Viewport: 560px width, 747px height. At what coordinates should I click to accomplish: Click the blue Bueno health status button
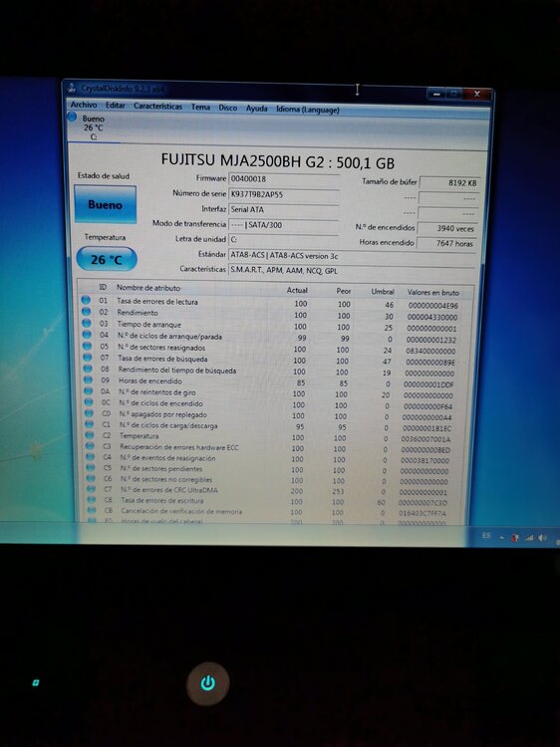tap(106, 204)
